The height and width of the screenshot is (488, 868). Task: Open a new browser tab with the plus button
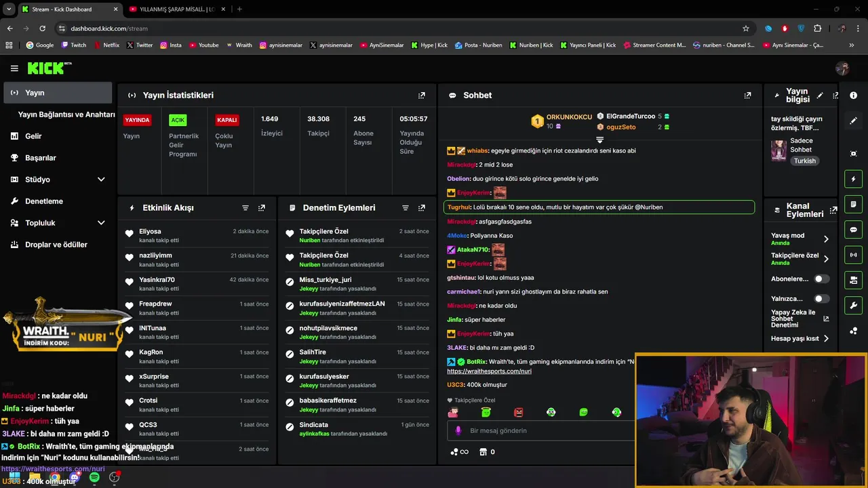click(x=239, y=9)
